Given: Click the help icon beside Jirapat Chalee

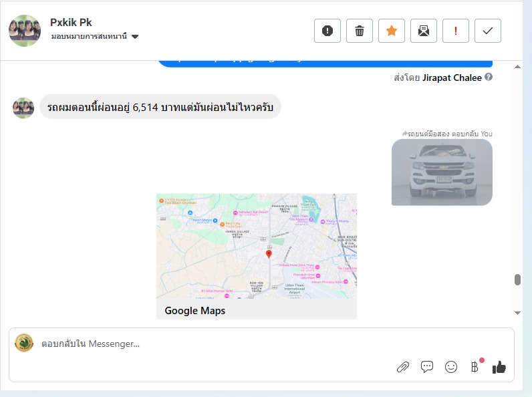Looking at the screenshot, I should [x=489, y=78].
